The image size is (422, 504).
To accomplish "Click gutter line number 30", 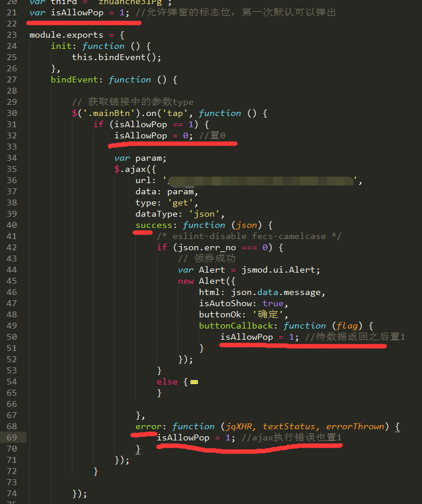I will [x=12, y=113].
